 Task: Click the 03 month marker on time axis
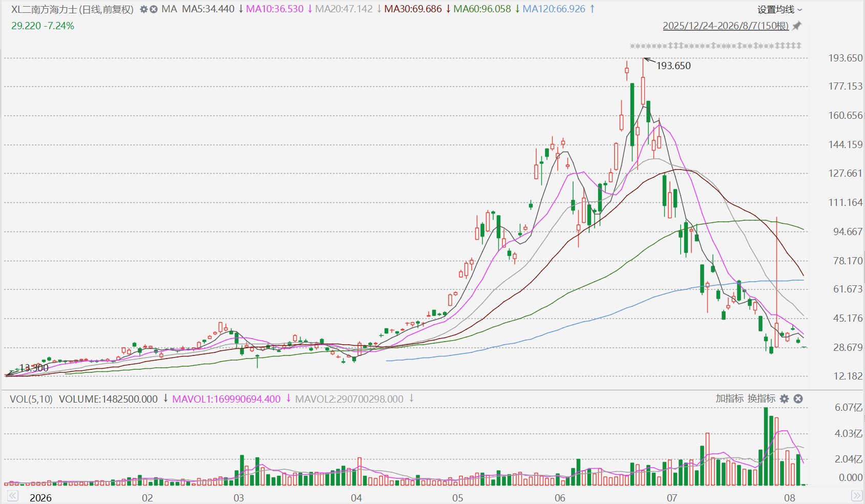[238, 498]
